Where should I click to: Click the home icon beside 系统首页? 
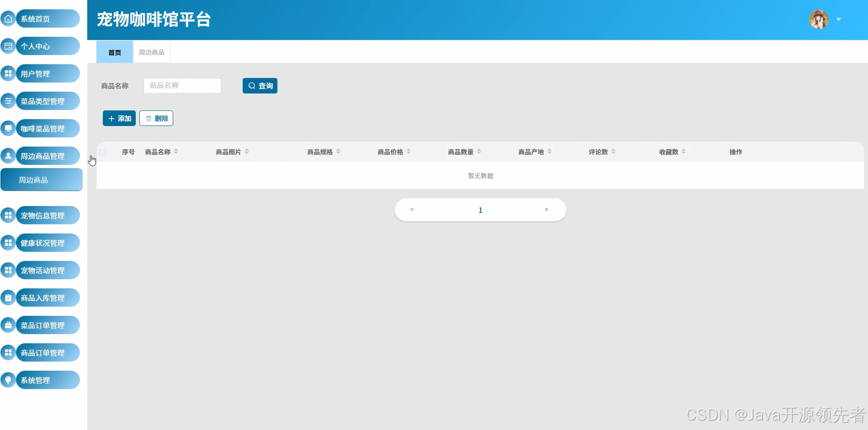(x=8, y=19)
